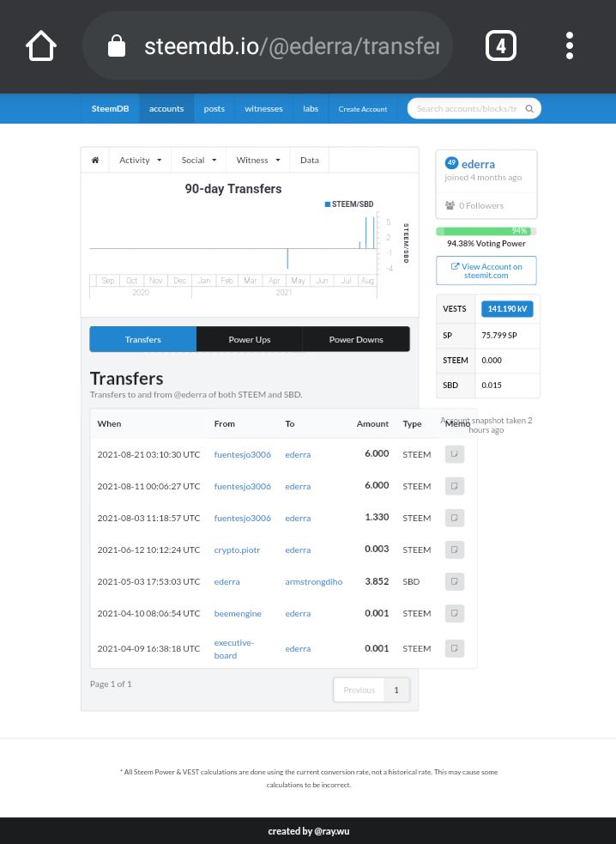The image size is (616, 844).
Task: Open memo for executive-board transfer
Action: (x=455, y=648)
